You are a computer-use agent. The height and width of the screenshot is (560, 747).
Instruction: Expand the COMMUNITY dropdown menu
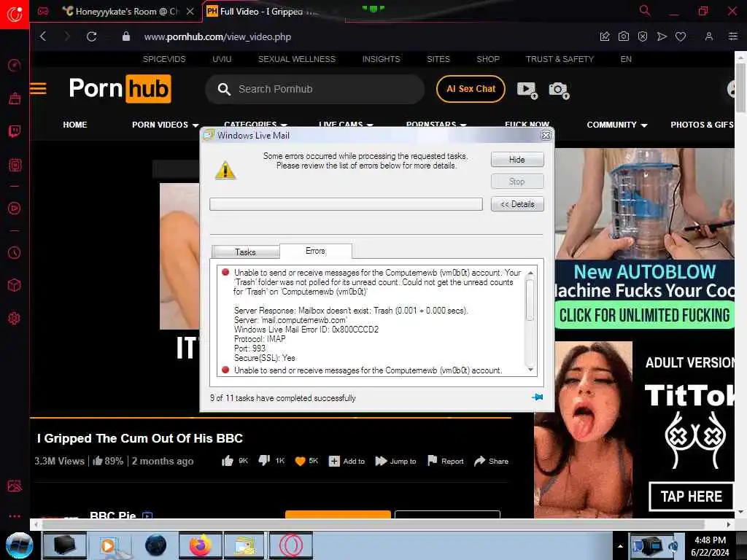(x=617, y=125)
